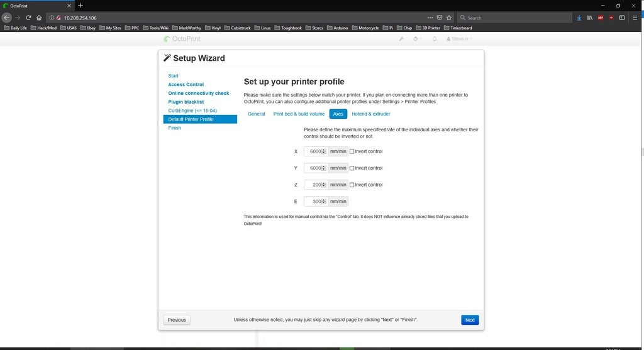Bookmark this page with star icon
Viewport: 644px width, 350px height.
tap(449, 18)
